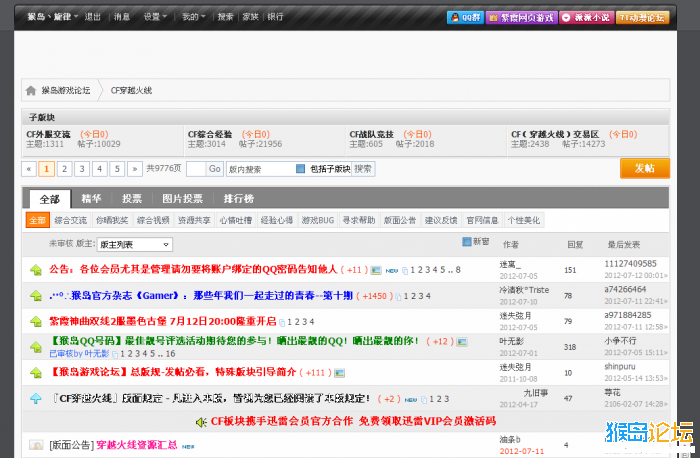Open the CF板块携手迅雷会员 announcement

click(x=353, y=421)
